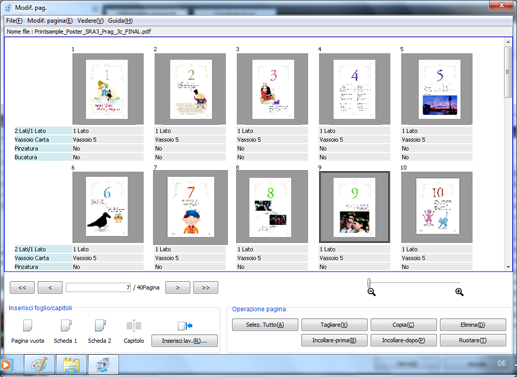Click the Ruotare button

[x=473, y=340]
